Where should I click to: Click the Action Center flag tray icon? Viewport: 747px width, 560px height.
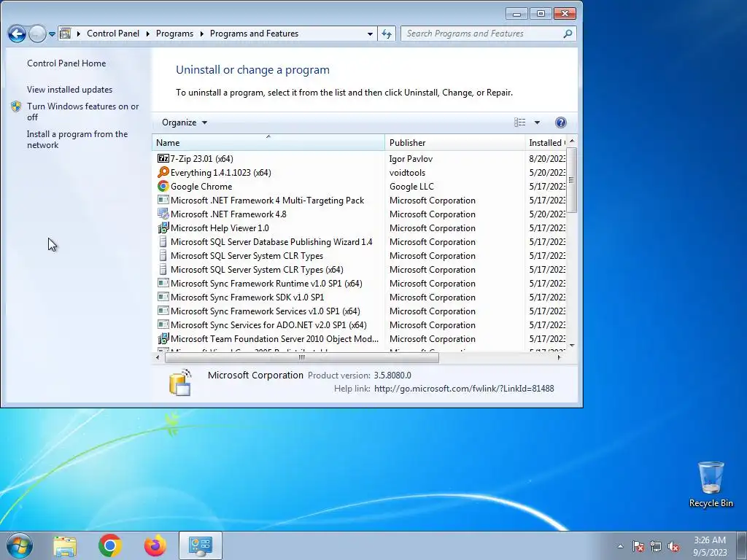coord(638,546)
